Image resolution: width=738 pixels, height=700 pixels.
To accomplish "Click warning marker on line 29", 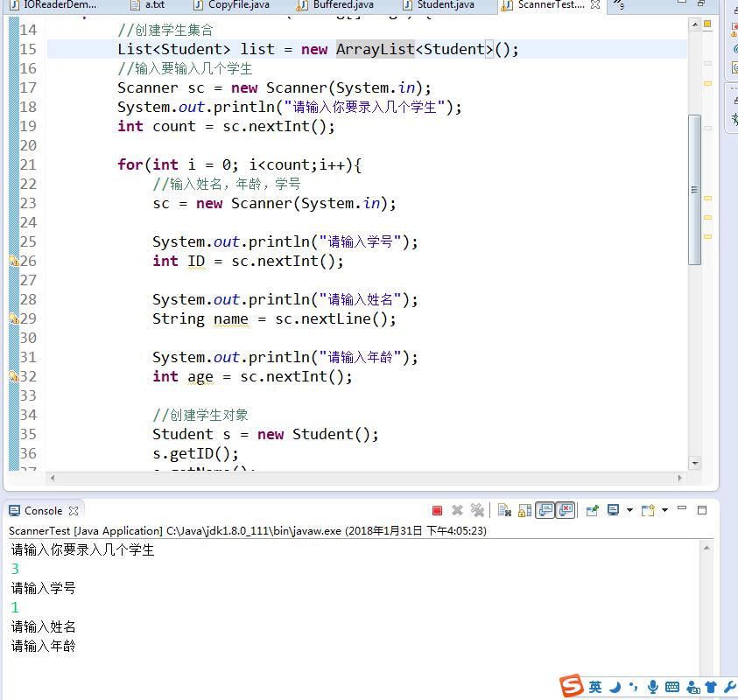I will pyautogui.click(x=14, y=318).
